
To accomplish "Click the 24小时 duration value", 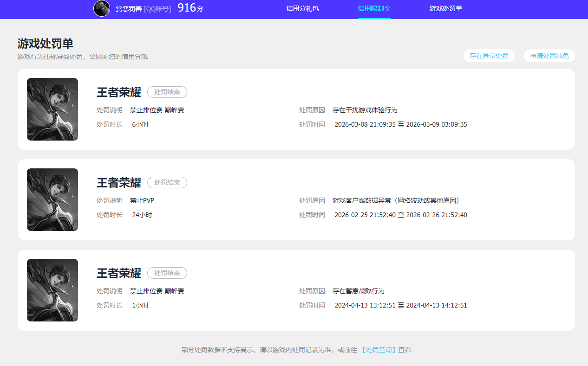I will pyautogui.click(x=142, y=215).
